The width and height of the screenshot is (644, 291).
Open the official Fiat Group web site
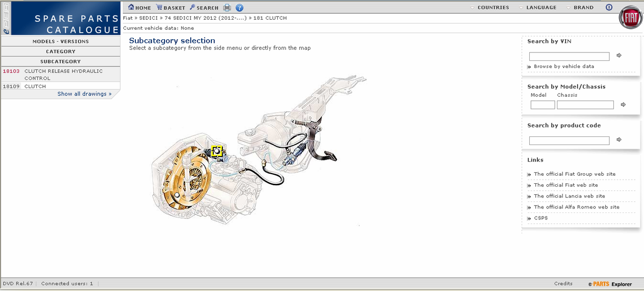575,174
